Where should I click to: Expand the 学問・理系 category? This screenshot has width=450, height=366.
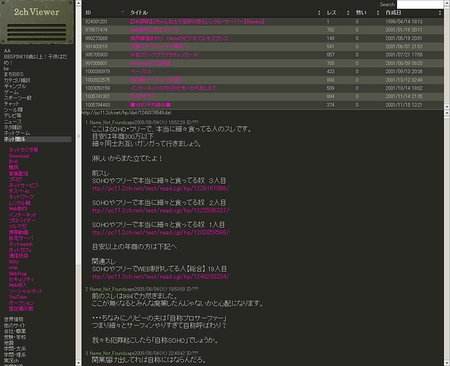click(15, 355)
